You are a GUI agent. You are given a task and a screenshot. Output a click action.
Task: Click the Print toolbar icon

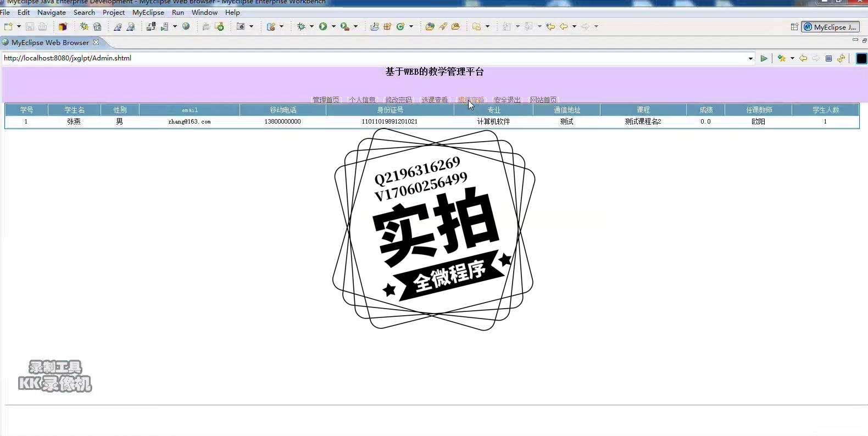coord(42,26)
